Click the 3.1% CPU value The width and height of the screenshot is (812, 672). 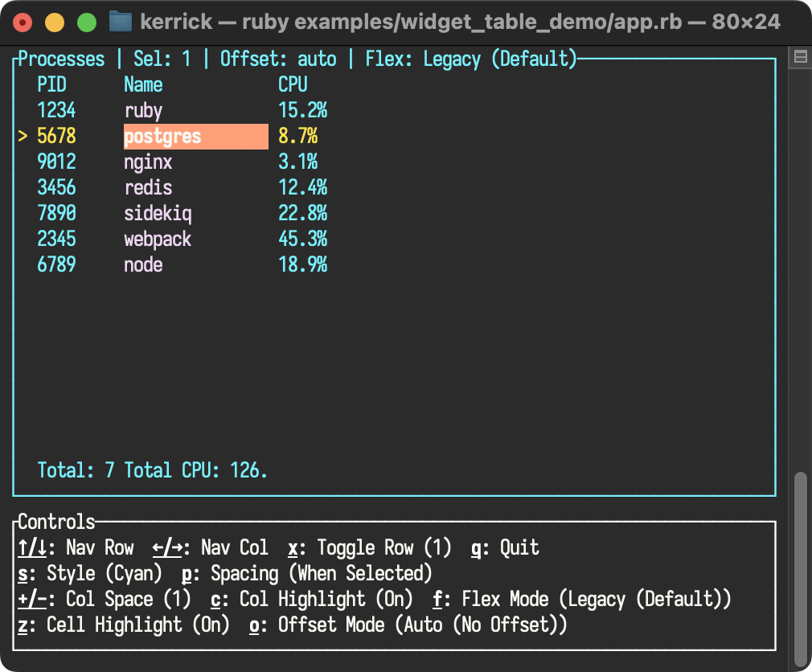click(x=297, y=162)
